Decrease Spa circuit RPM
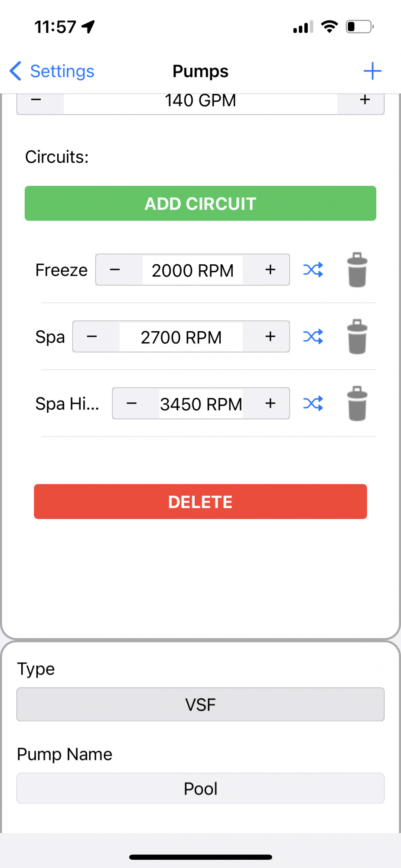This screenshot has width=401, height=868. [92, 336]
